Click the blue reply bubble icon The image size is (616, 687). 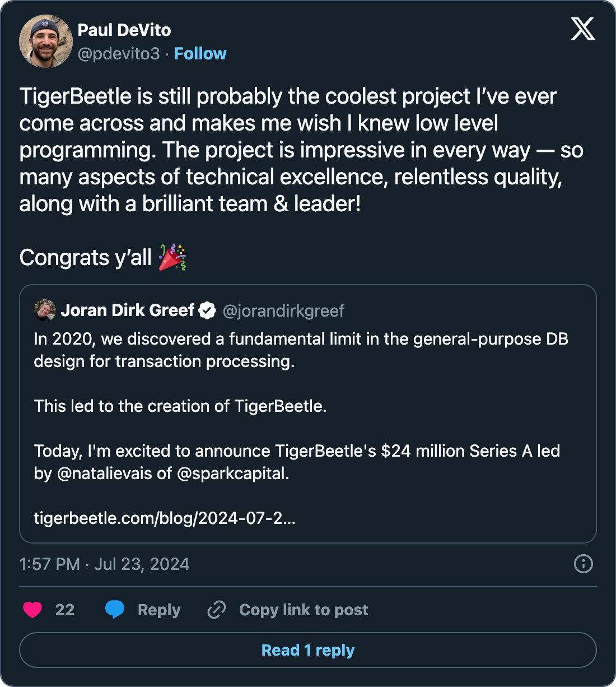pos(115,609)
